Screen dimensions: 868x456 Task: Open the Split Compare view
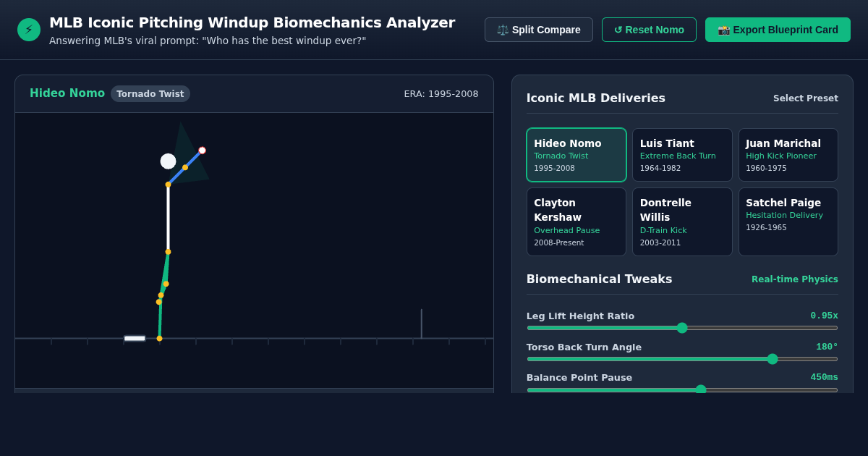pos(539,30)
